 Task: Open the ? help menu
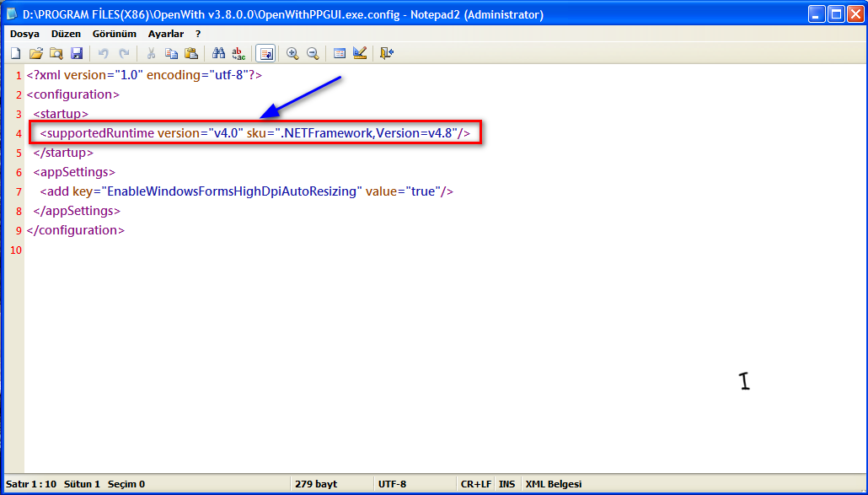tap(198, 34)
